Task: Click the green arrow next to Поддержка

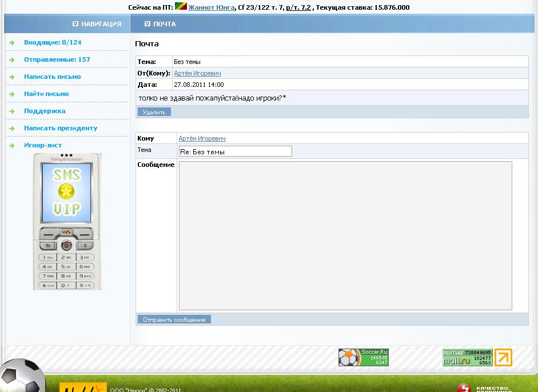Action: (x=11, y=111)
